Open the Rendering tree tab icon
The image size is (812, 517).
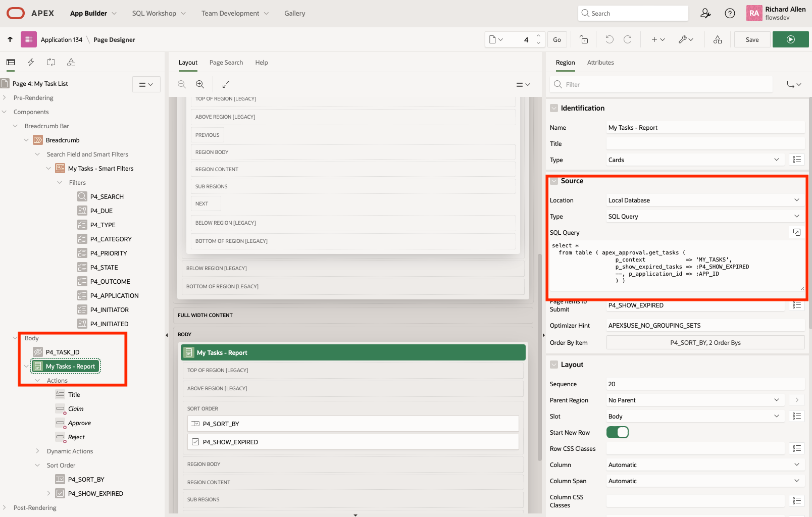[11, 62]
